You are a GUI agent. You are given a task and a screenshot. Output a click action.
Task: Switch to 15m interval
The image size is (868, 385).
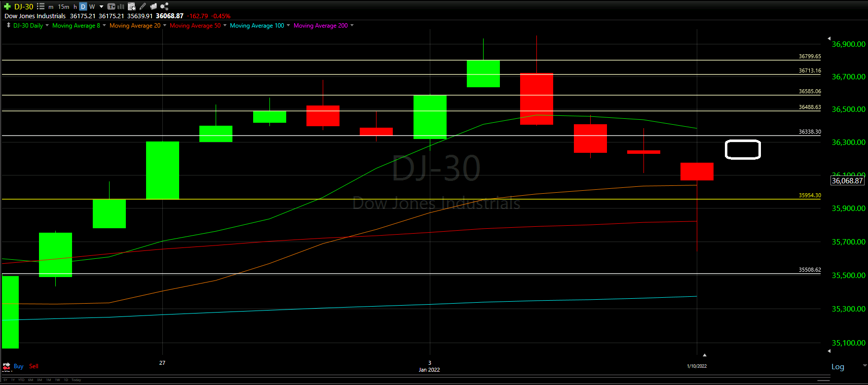[x=64, y=7]
